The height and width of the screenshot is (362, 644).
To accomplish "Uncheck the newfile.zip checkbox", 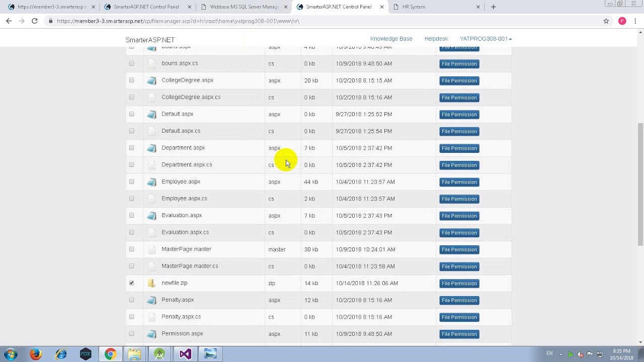I will coord(131,283).
